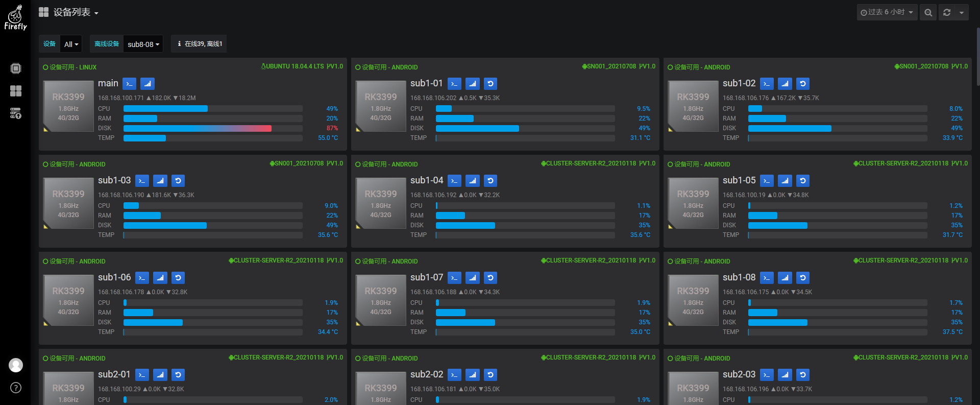Open terminal for sub1-08
980x405 pixels.
click(767, 278)
